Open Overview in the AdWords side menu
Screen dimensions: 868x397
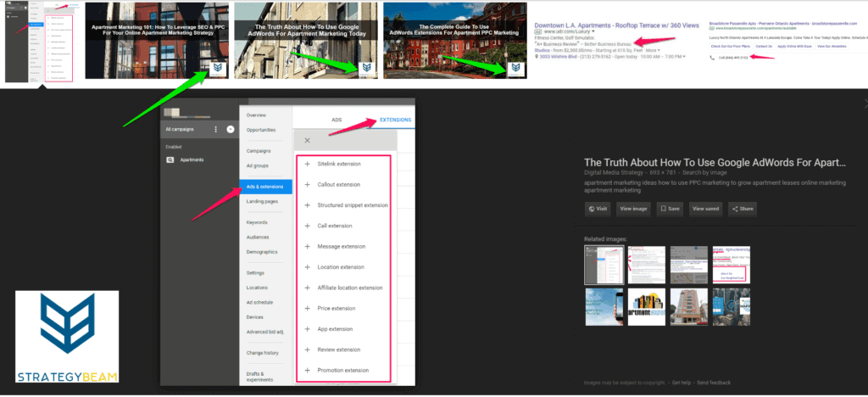pyautogui.click(x=256, y=115)
